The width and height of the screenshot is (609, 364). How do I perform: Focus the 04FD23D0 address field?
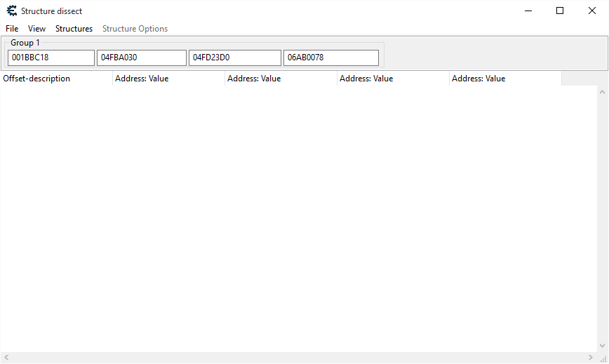click(x=234, y=58)
